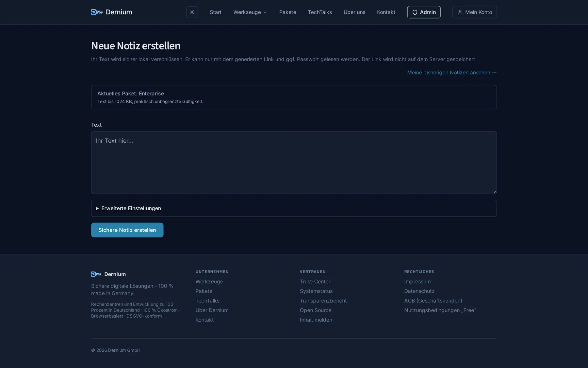Open Nutzungsbedingungen „Free" footer link
Screen dimensions: 588x368
pyautogui.click(x=440, y=310)
